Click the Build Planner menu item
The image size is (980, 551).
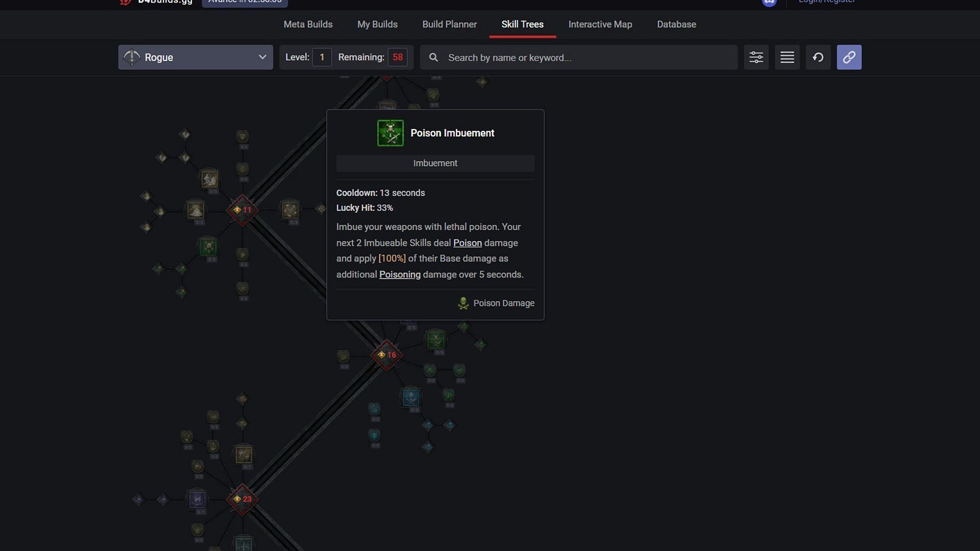(x=450, y=24)
